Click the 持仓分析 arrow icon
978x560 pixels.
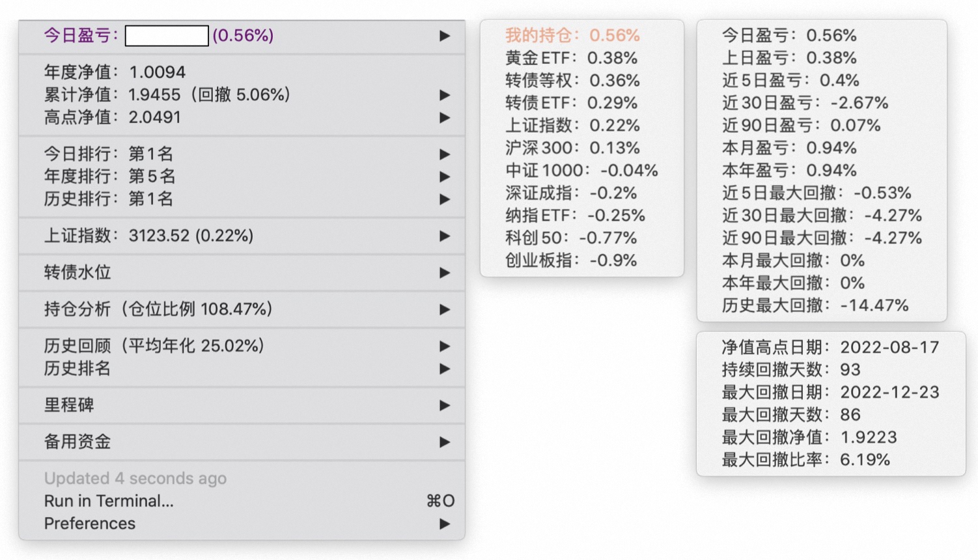point(445,309)
